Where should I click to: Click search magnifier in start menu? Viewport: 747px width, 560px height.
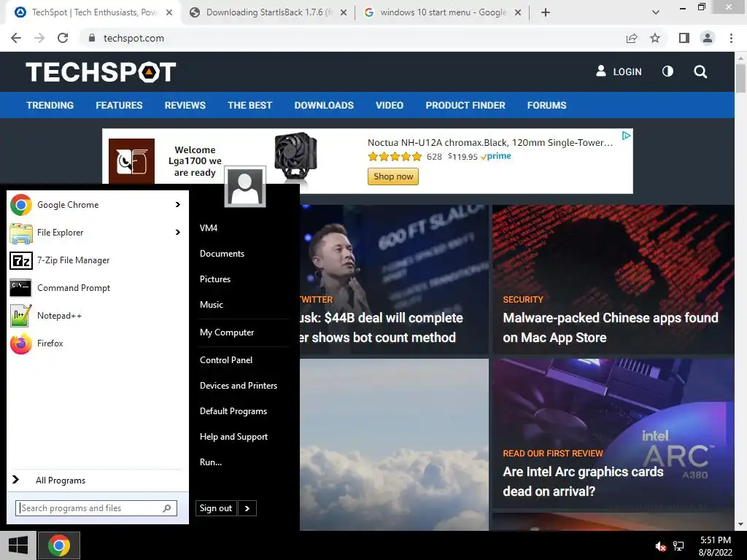[167, 508]
